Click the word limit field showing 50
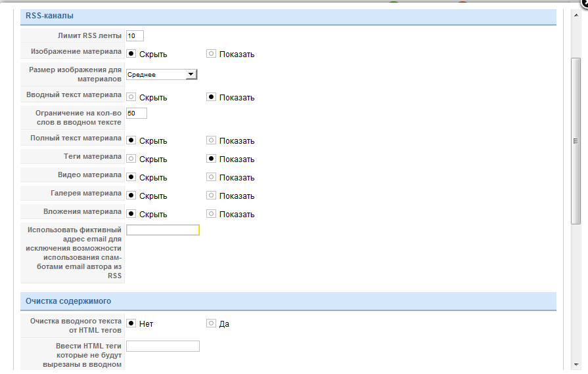 pyautogui.click(x=137, y=113)
